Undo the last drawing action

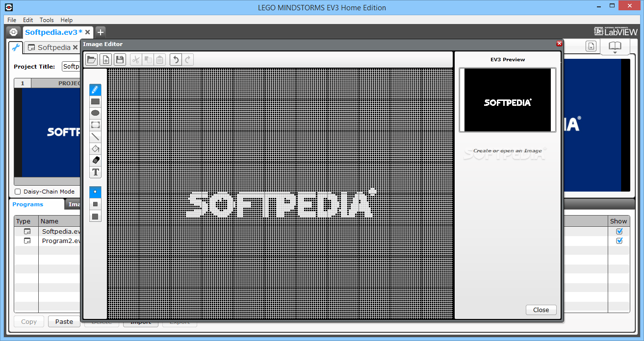176,60
